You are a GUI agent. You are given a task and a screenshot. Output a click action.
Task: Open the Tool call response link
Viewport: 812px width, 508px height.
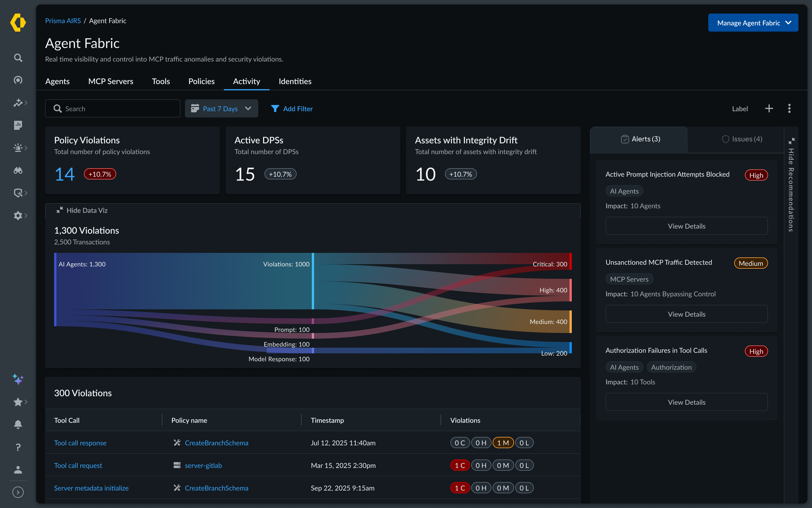pos(80,443)
